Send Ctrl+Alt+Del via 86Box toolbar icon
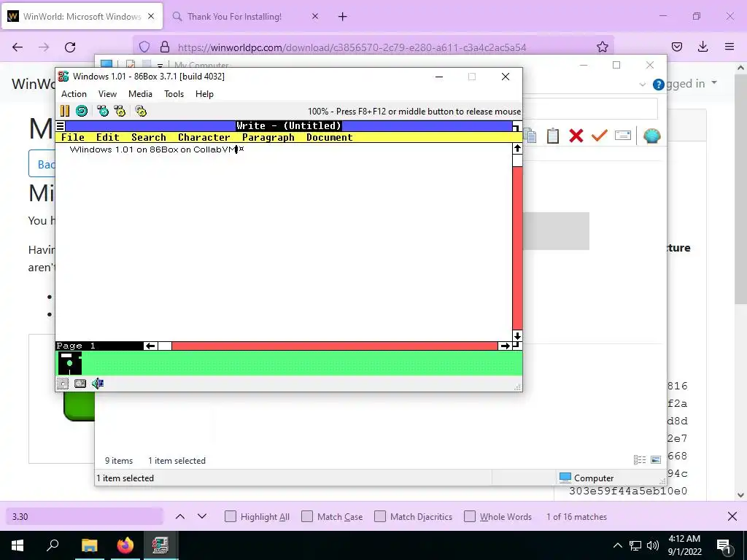Viewport: 747px width, 560px height. 102,111
